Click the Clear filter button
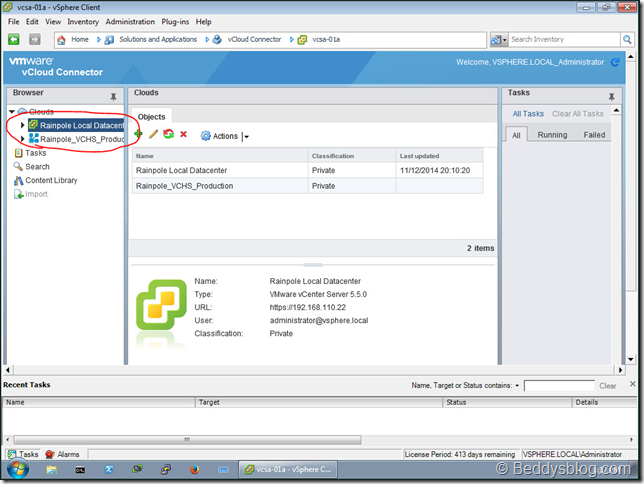Viewport: 644px width, 484px height. point(607,386)
